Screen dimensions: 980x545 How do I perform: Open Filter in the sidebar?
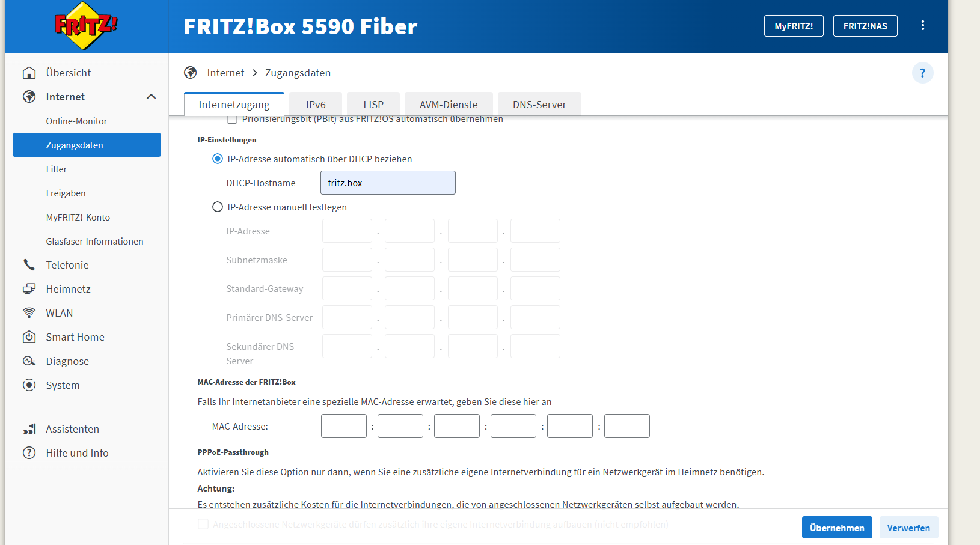[87, 169]
